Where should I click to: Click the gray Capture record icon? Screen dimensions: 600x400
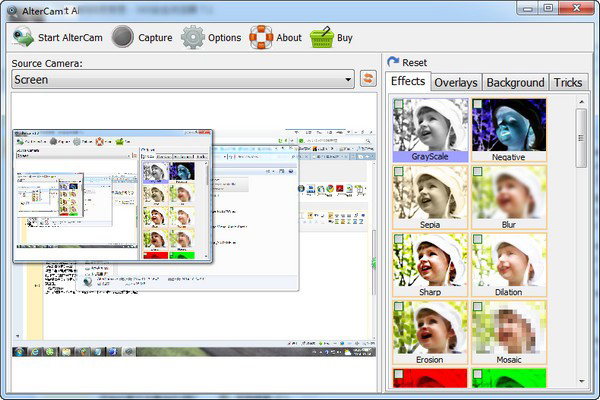[122, 37]
